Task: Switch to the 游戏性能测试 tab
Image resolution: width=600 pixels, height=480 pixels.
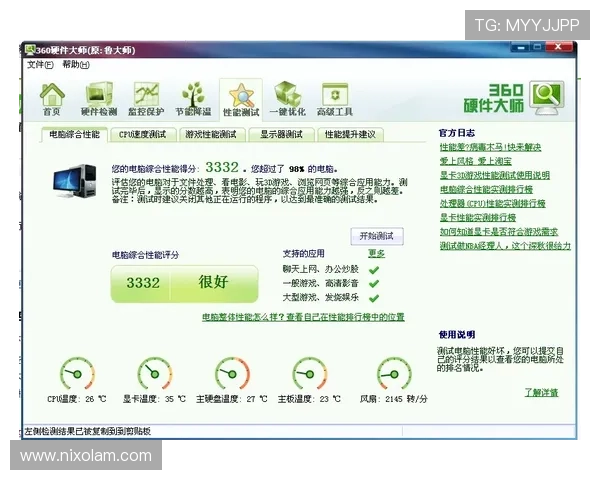Action: pos(211,135)
